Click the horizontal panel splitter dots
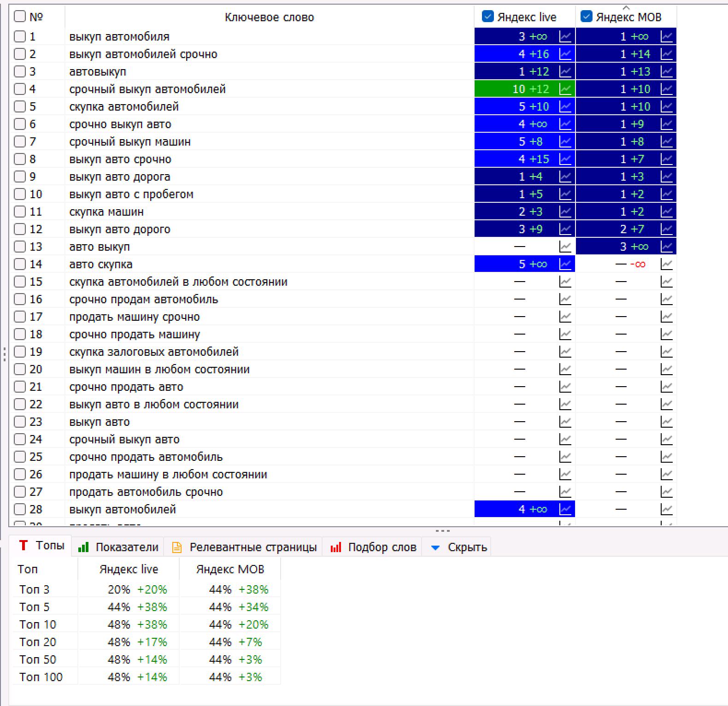This screenshot has height=706, width=728. pos(442,531)
